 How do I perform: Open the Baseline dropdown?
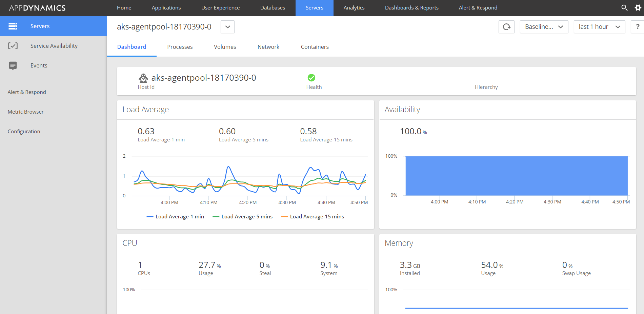(x=544, y=27)
